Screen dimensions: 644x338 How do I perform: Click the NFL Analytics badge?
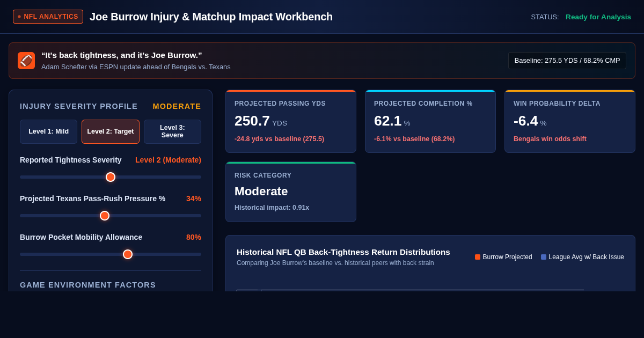pyautogui.click(x=48, y=17)
